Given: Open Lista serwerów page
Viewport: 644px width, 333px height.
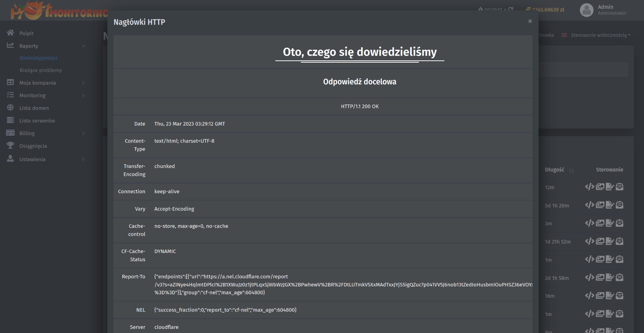Looking at the screenshot, I should point(37,121).
